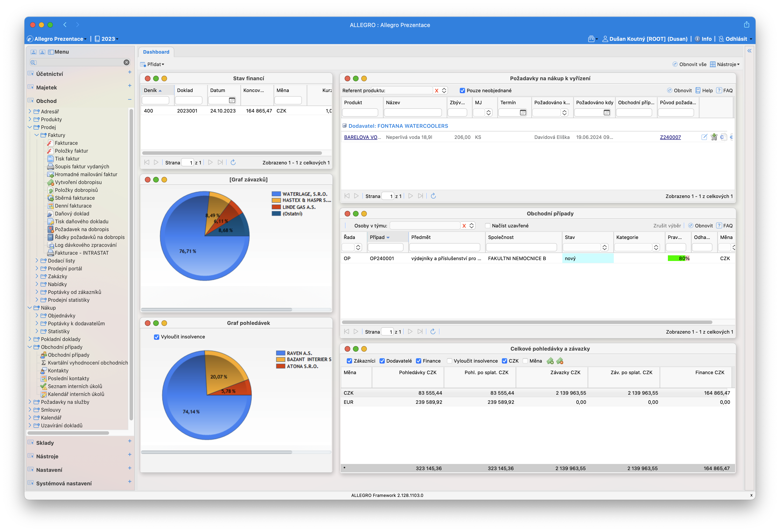The image size is (780, 532).
Task: Refresh the Stav financí table pager
Action: pyautogui.click(x=233, y=163)
